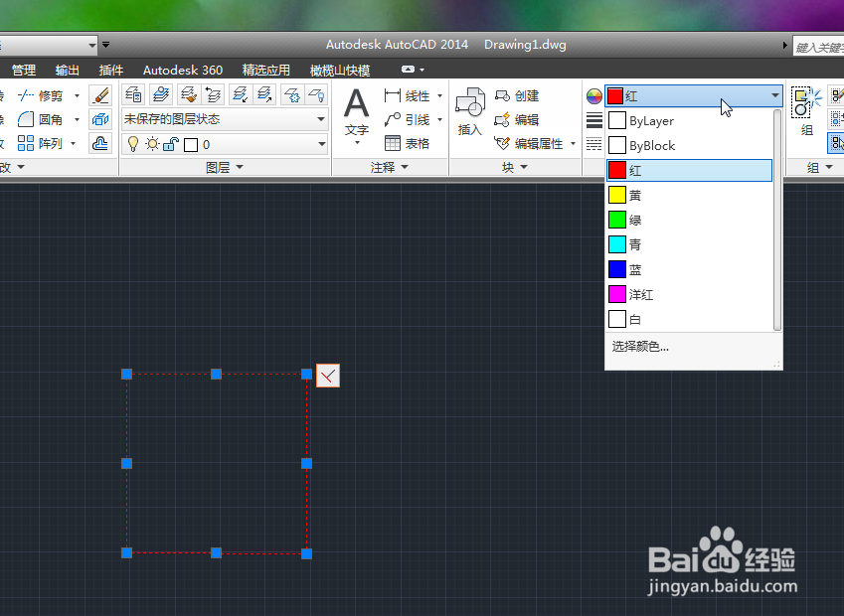Click the Layer Previous icon
The height and width of the screenshot is (616, 844).
point(213,94)
